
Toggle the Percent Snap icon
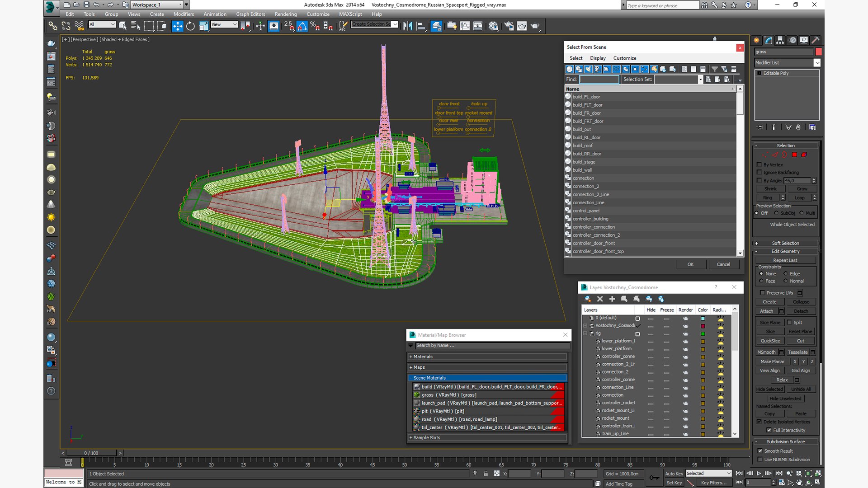point(315,26)
